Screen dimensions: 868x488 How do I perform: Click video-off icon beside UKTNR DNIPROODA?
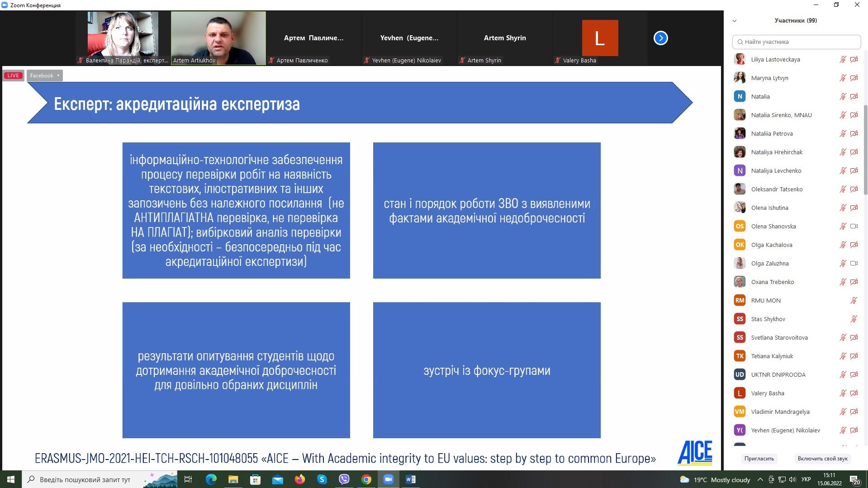[854, 374]
